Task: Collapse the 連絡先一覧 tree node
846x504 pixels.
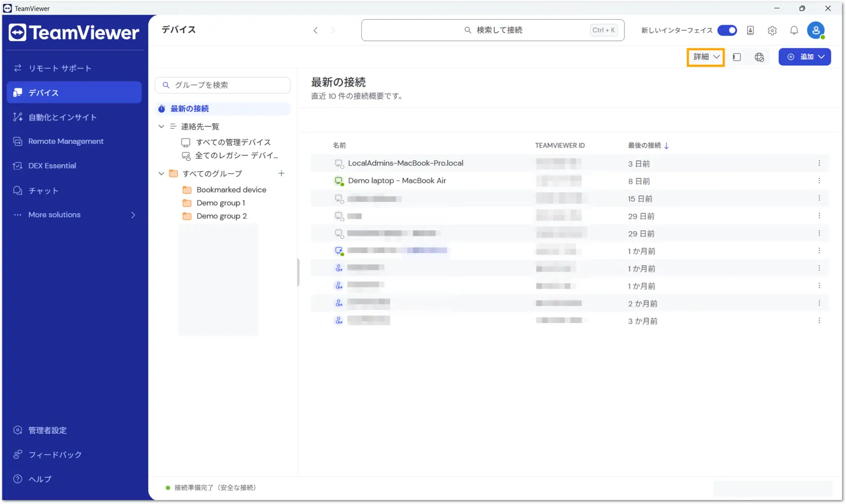Action: (x=161, y=127)
